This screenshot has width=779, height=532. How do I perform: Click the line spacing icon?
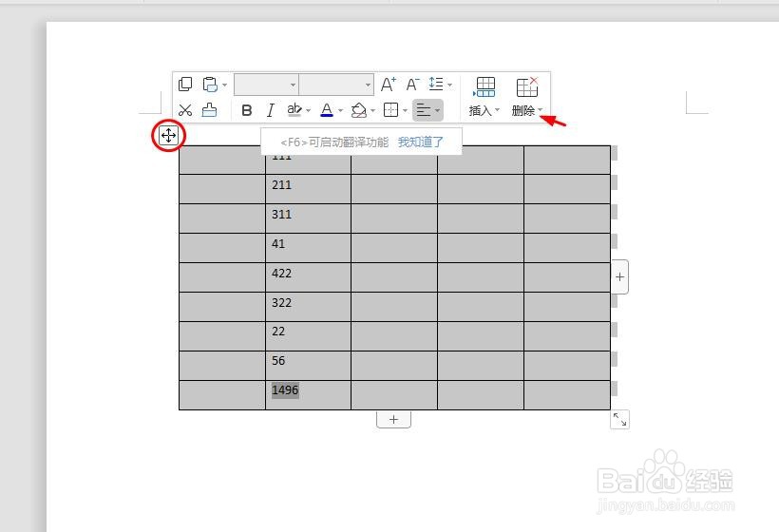click(x=436, y=84)
